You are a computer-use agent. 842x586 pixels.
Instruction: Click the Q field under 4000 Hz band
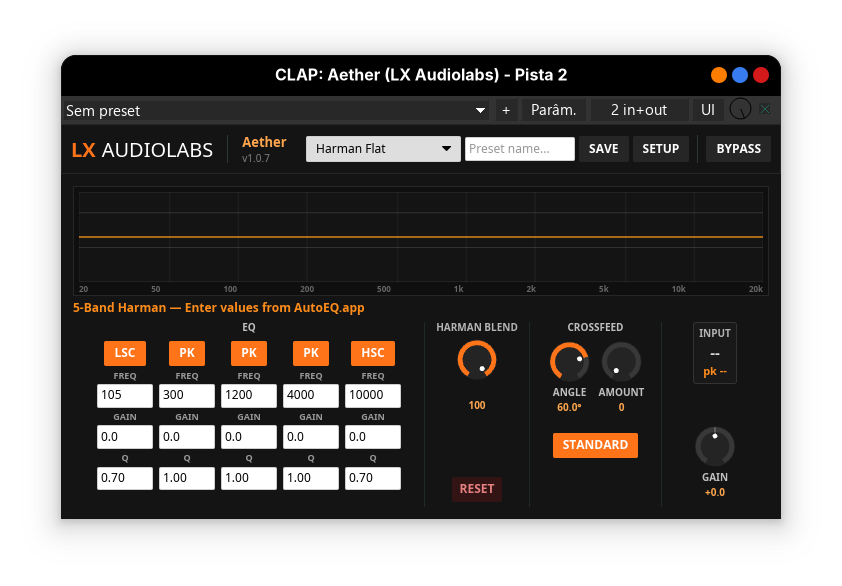(x=311, y=478)
